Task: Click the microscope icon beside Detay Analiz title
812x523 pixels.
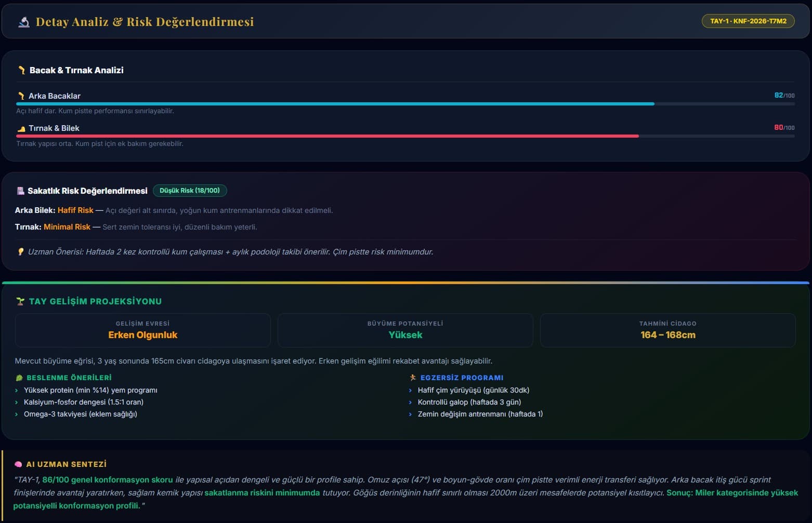Action: (24, 22)
